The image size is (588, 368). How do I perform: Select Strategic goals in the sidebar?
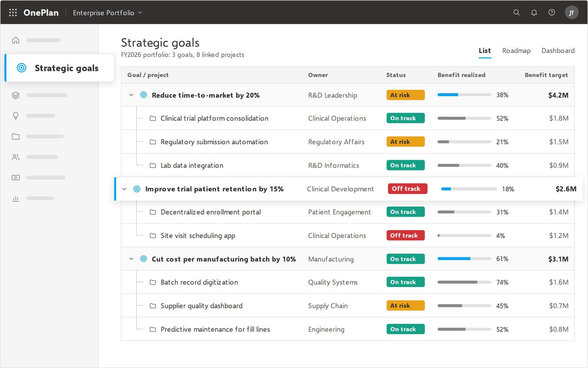point(60,68)
